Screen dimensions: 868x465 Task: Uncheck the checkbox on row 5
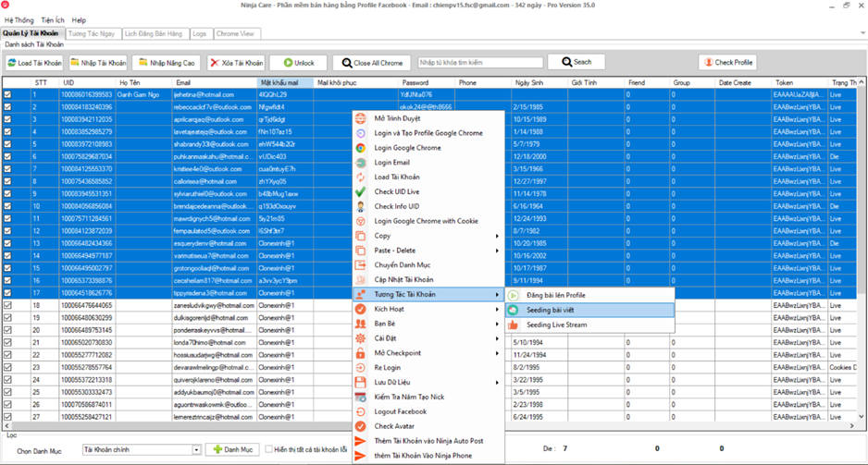click(7, 144)
